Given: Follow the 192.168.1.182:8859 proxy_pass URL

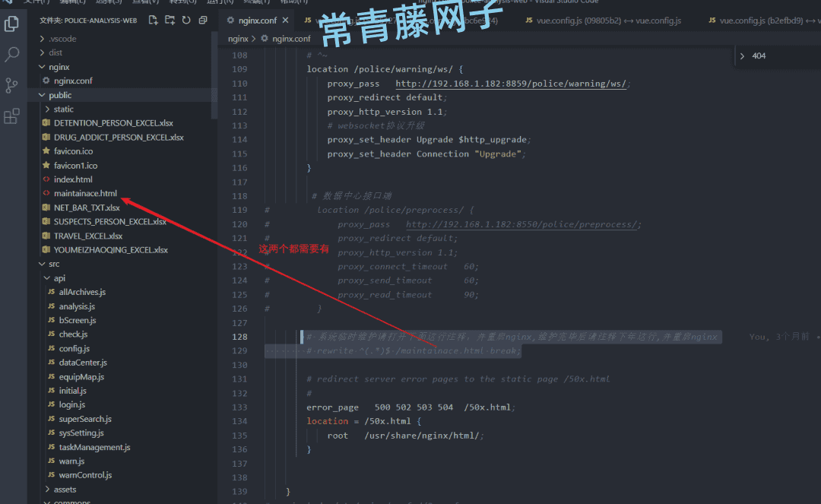Looking at the screenshot, I should 511,83.
